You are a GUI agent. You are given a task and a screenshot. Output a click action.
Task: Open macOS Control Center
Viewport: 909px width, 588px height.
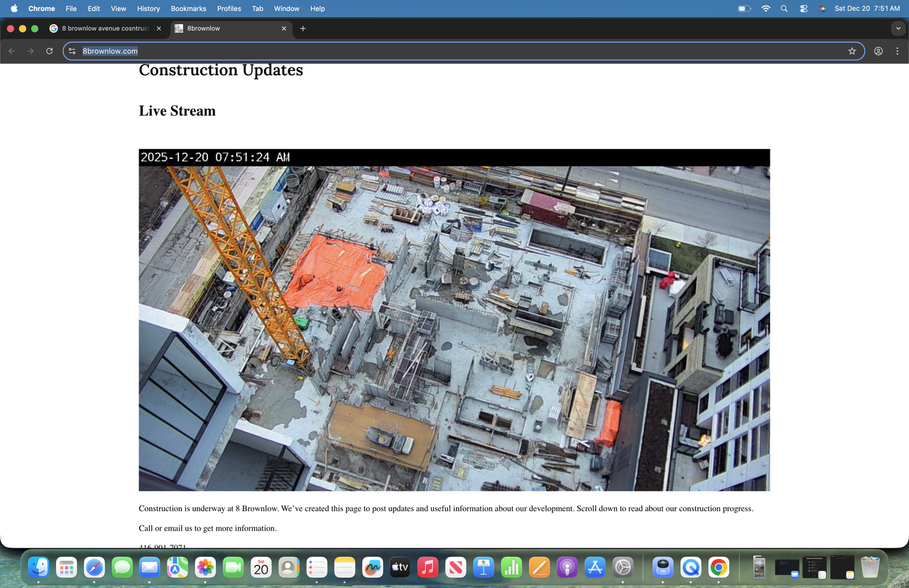point(803,9)
